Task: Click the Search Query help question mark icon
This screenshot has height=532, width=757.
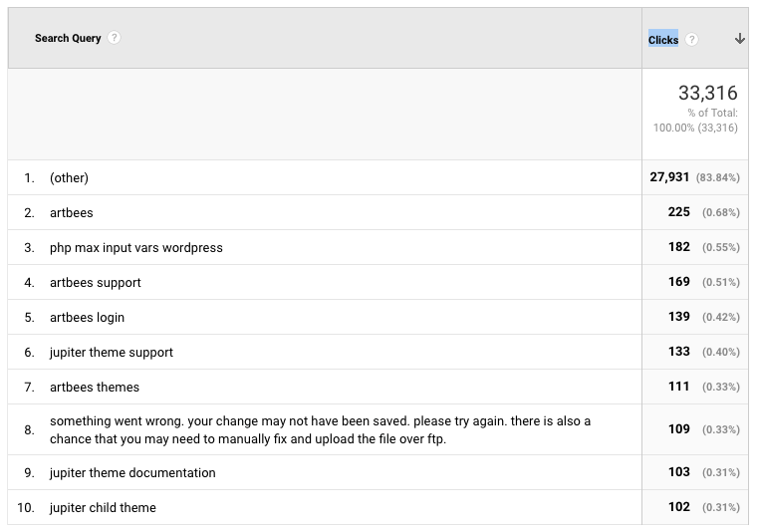Action: [114, 38]
